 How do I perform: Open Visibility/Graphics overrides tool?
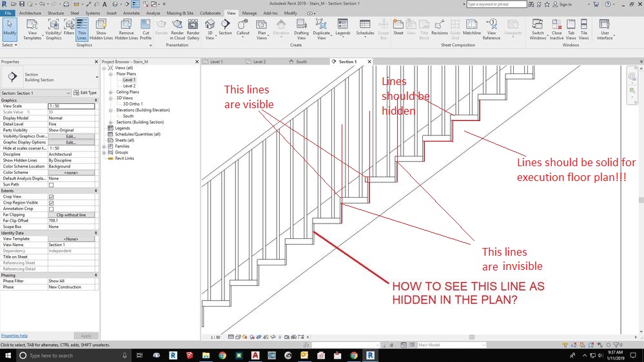pyautogui.click(x=54, y=29)
